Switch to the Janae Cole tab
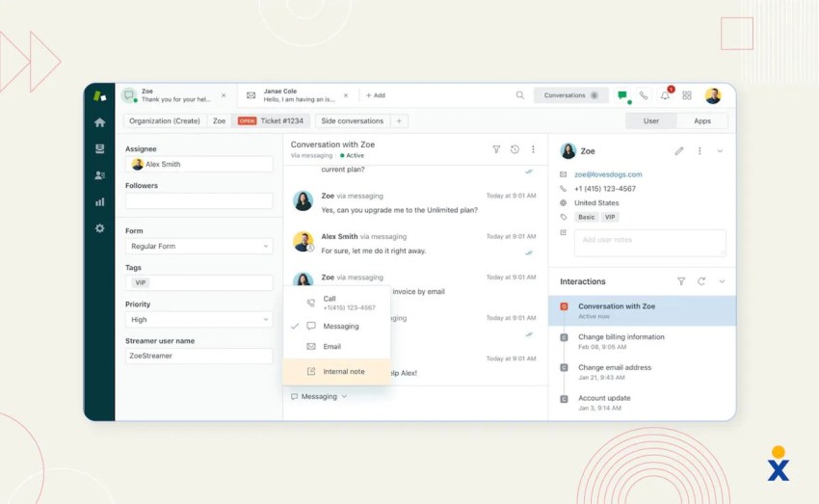The width and height of the screenshot is (819, 504). 298,95
